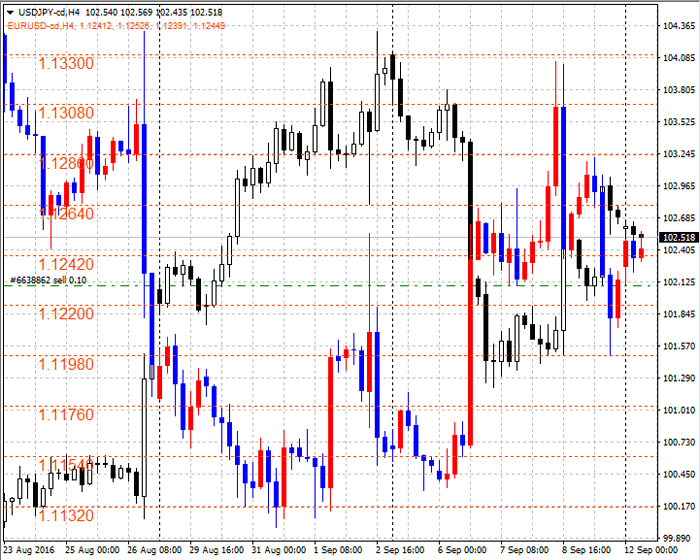The width and height of the screenshot is (700, 560).
Task: Click 104.395 on the price scale
Action: [x=679, y=26]
